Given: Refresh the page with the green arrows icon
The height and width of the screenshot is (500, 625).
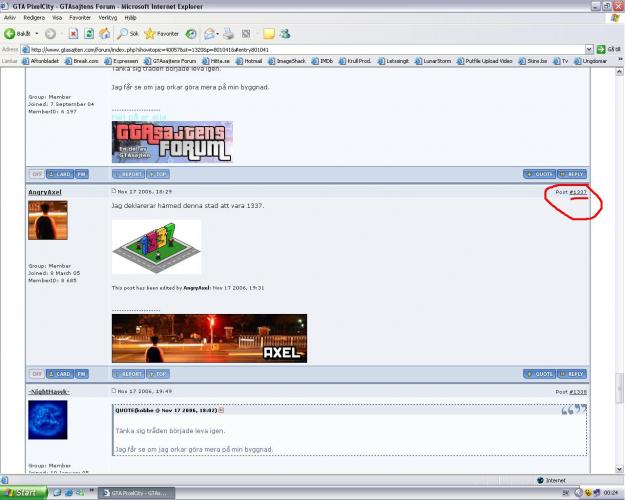Looking at the screenshot, I should [89, 34].
